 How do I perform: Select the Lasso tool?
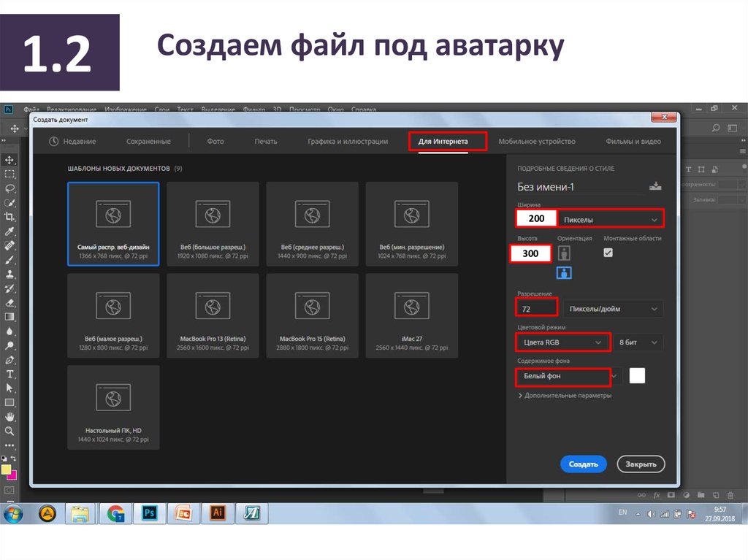click(x=9, y=188)
